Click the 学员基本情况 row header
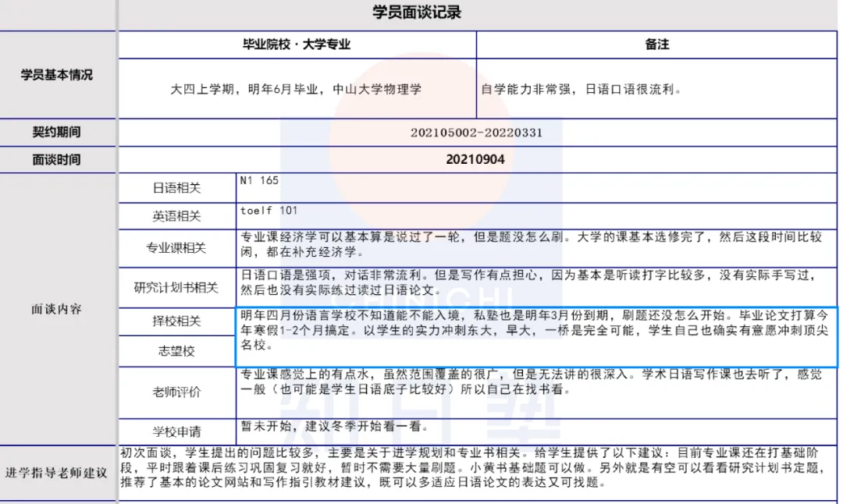This screenshot has height=504, width=843. tap(58, 75)
